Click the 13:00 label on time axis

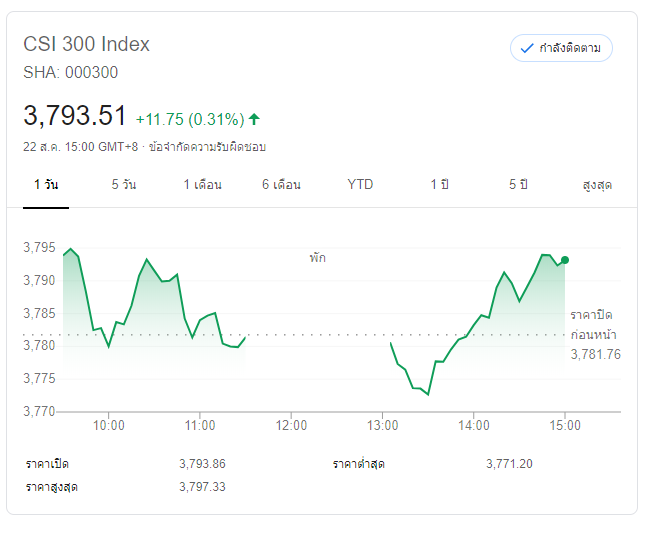382,425
